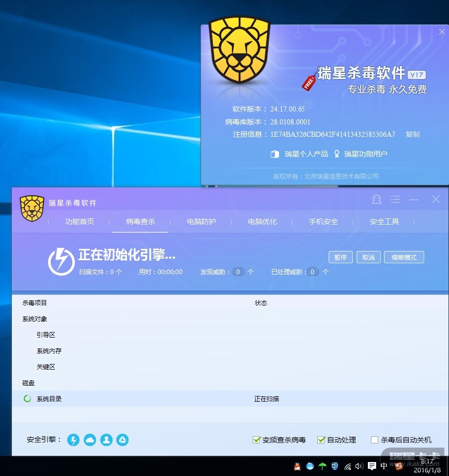Uncheck the 自动处理 checkbox
Screen dimensions: 449x476
321,439
